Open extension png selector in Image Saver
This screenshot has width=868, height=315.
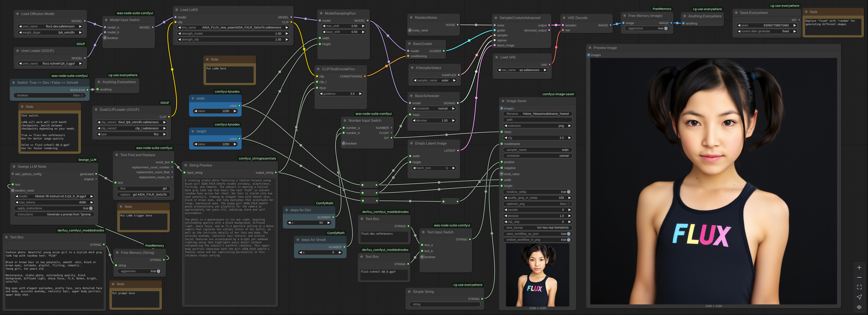point(537,126)
